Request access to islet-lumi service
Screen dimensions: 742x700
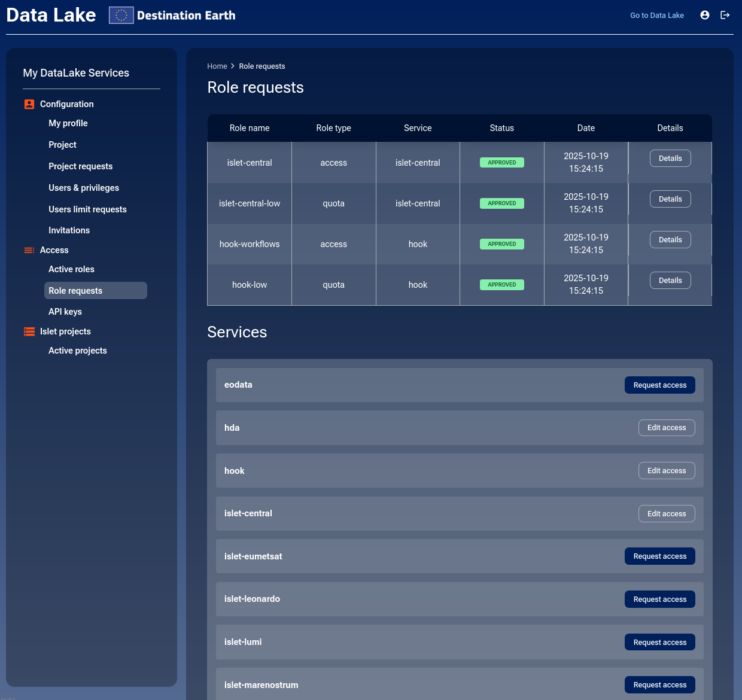pyautogui.click(x=659, y=643)
